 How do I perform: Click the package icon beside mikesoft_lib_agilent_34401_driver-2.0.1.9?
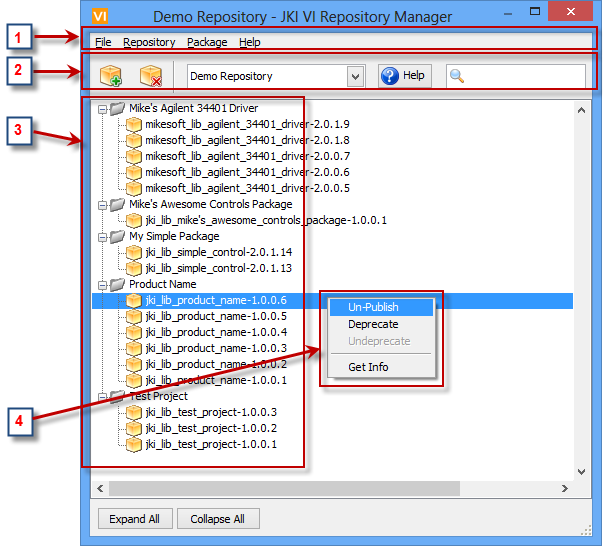[x=134, y=124]
